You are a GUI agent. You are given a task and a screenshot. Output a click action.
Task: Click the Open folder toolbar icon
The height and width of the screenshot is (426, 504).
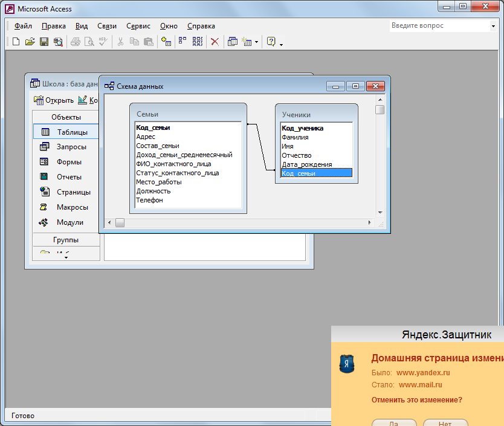(30, 42)
